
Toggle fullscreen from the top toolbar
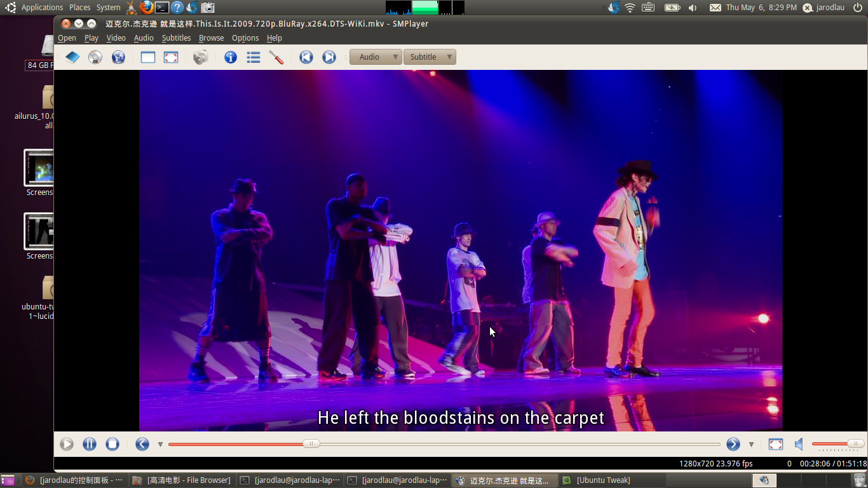171,57
